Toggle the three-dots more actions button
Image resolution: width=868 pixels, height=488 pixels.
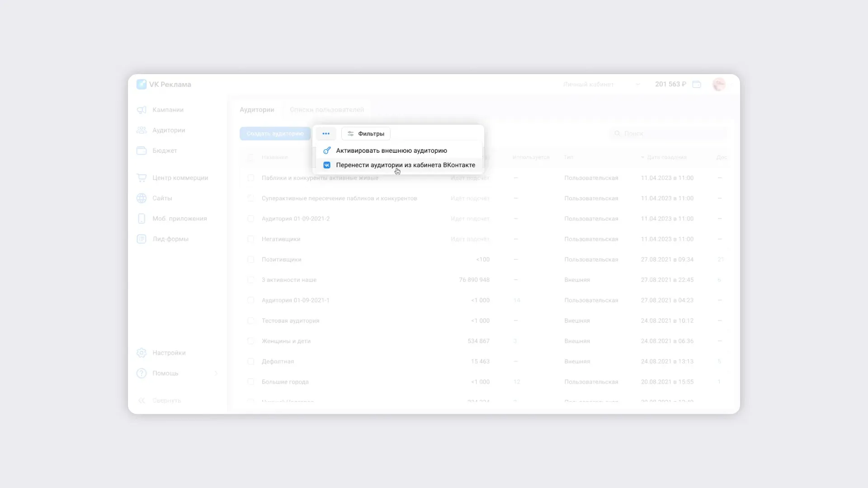coord(326,134)
